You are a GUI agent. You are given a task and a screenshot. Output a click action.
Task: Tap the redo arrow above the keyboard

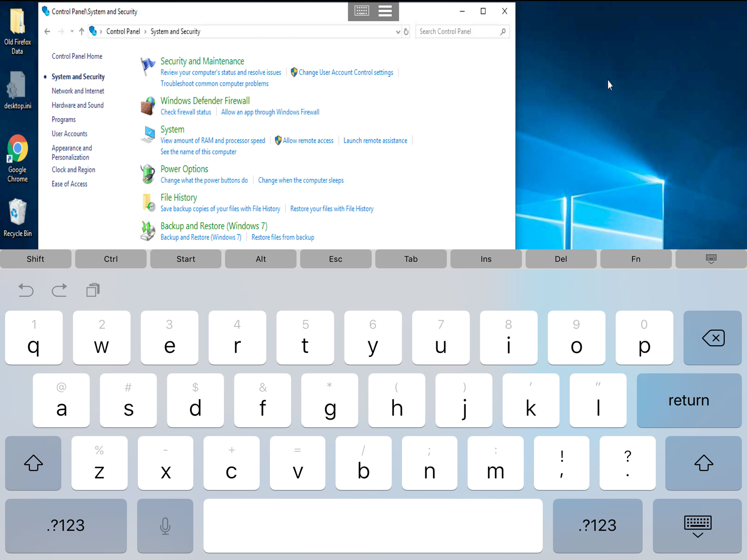[x=59, y=290]
